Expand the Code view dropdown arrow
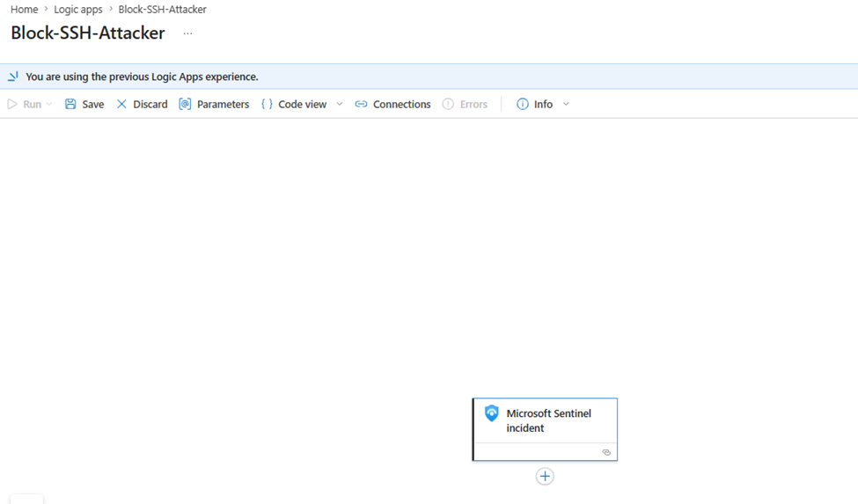Viewport: 858px width, 504px height. (x=340, y=104)
